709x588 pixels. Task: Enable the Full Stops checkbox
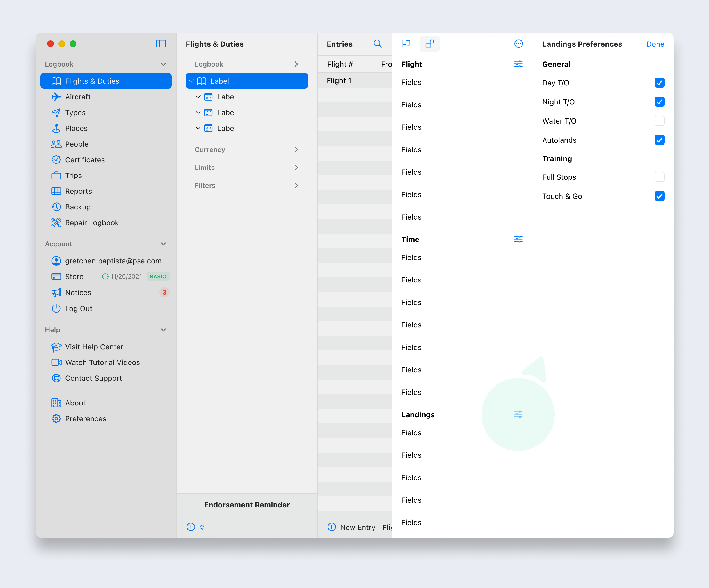point(659,177)
